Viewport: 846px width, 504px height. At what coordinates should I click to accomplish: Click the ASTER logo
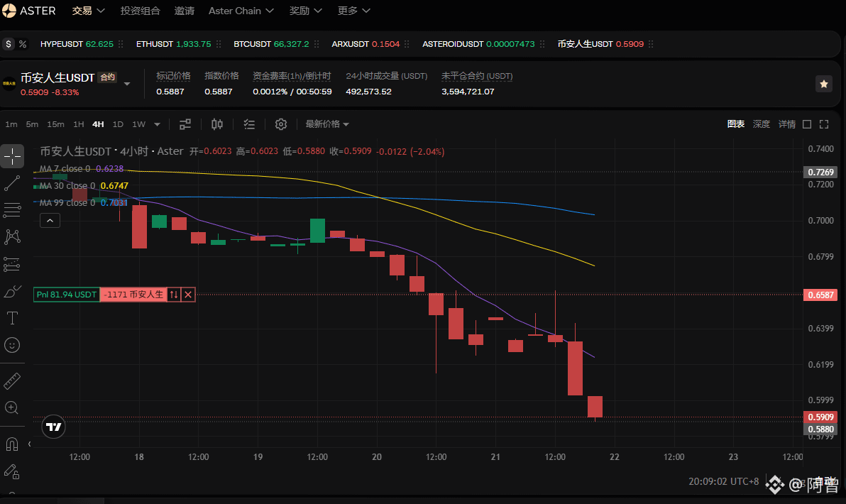coord(29,11)
